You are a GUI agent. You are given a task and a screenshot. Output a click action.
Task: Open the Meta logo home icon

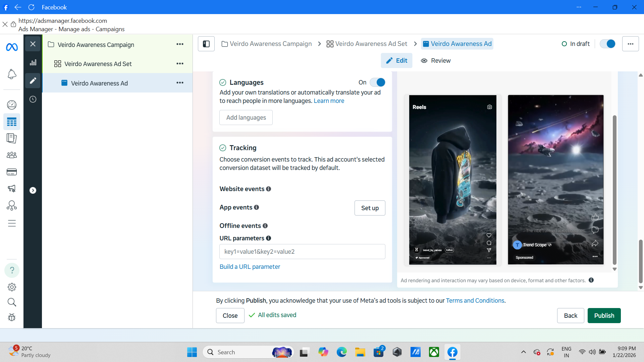pyautogui.click(x=12, y=47)
